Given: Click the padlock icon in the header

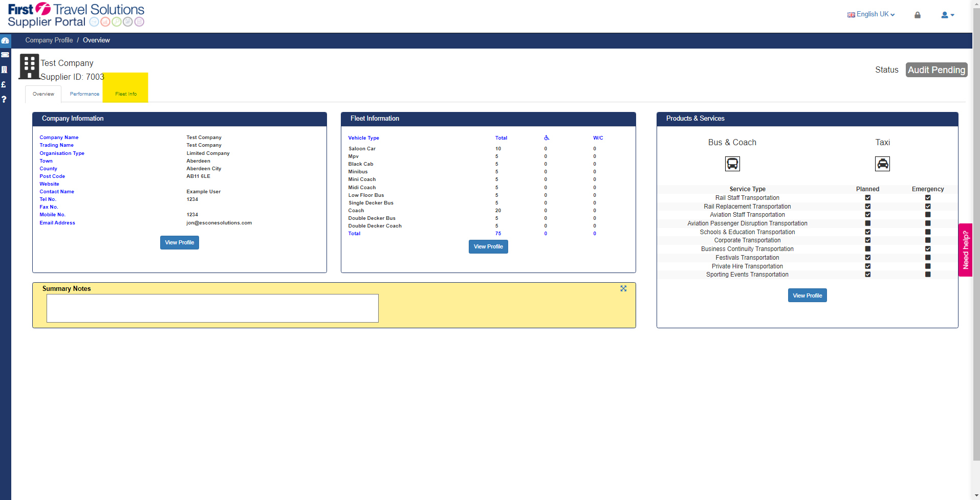Looking at the screenshot, I should [918, 15].
